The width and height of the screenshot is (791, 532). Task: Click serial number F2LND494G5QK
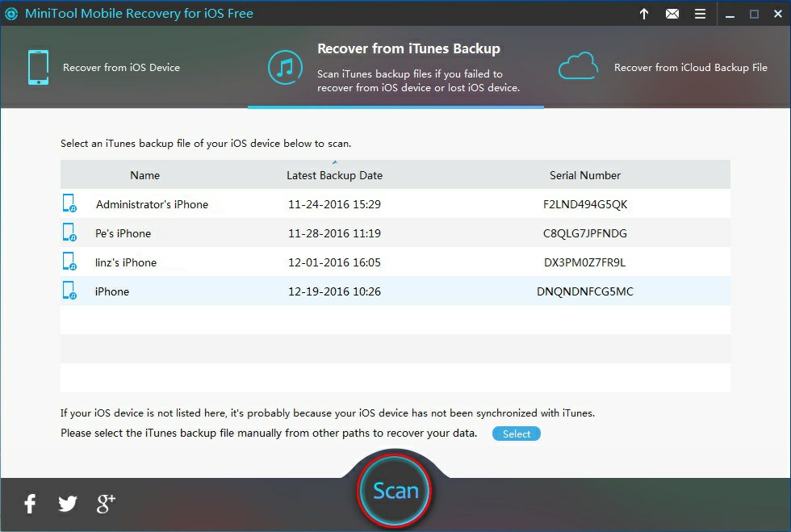point(585,204)
